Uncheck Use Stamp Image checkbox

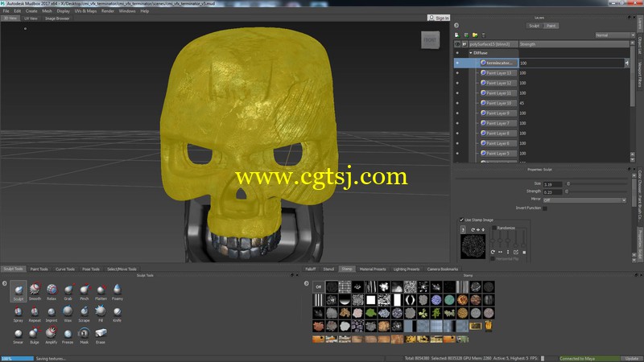(x=461, y=220)
